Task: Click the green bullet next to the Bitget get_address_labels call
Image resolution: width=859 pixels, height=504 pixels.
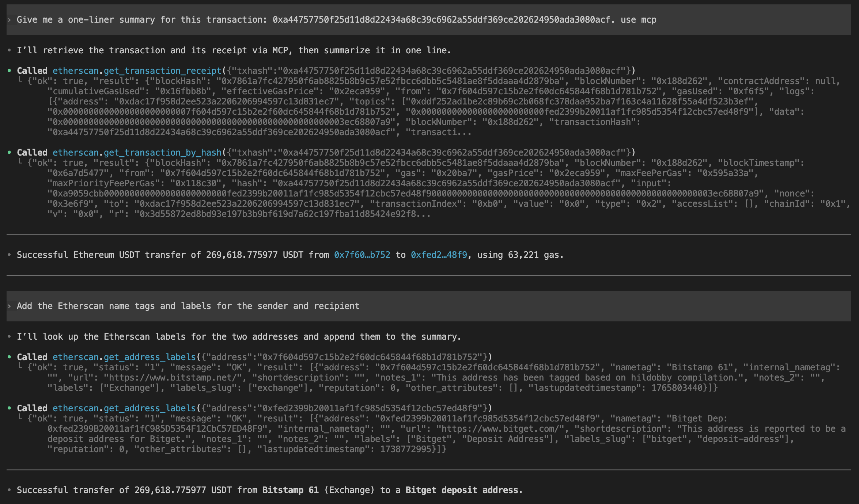Action: (9, 408)
